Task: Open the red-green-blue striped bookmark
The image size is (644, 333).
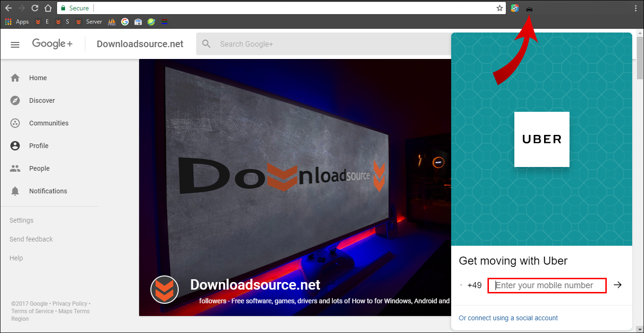Action: [164, 22]
